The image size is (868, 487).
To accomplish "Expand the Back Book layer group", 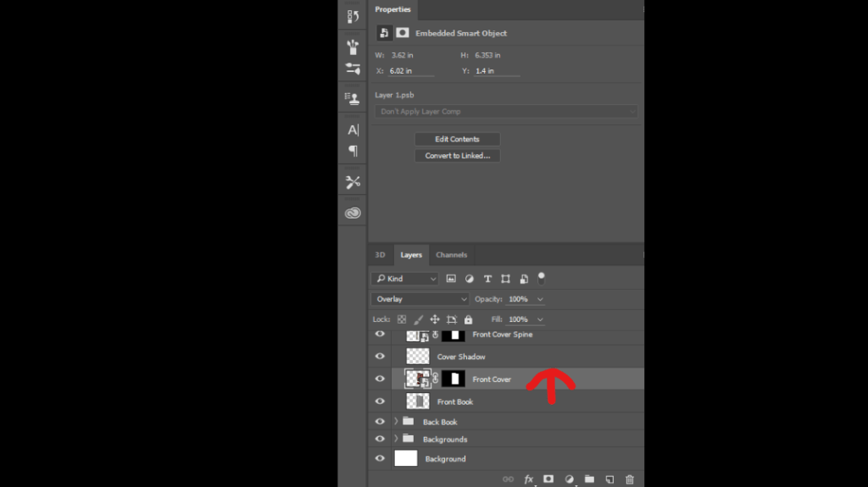I will click(396, 422).
